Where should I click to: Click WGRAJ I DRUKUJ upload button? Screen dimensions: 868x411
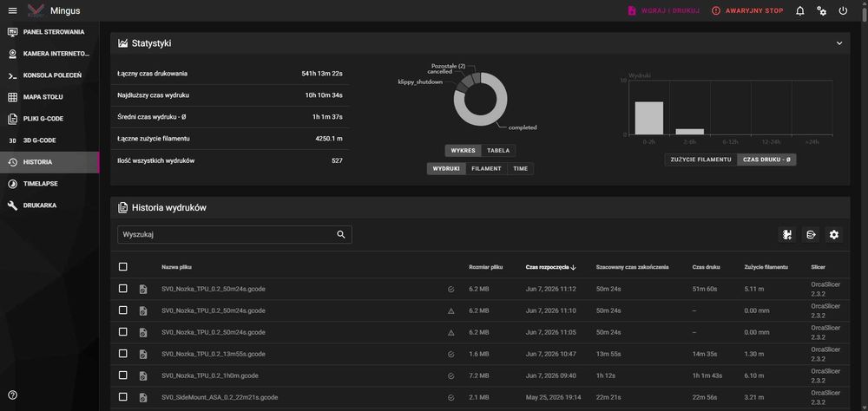(x=663, y=10)
